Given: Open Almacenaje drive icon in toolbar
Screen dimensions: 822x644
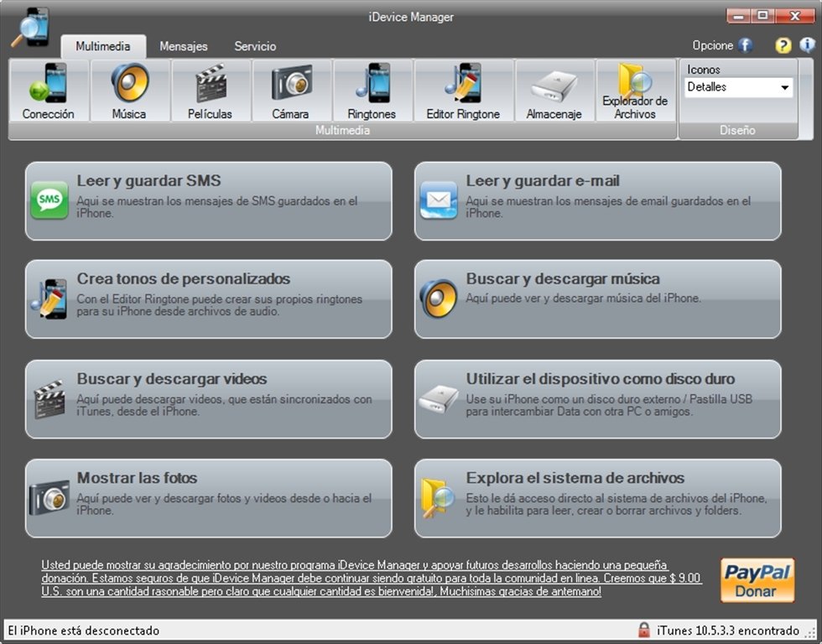Looking at the screenshot, I should (x=554, y=91).
